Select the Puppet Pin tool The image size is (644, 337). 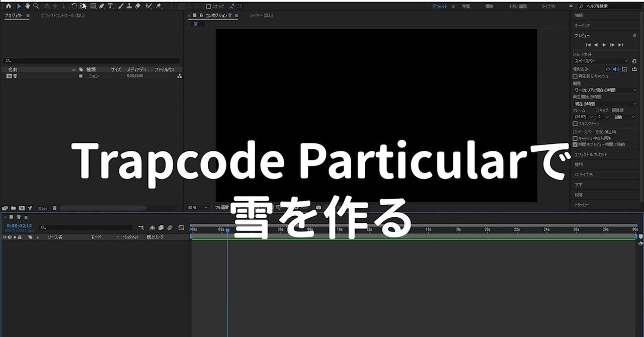pyautogui.click(x=158, y=6)
